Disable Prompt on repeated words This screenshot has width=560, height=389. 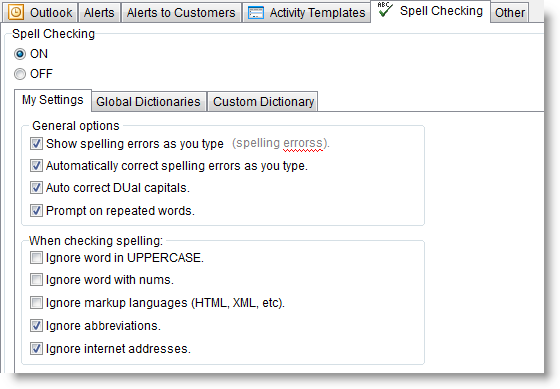click(x=36, y=210)
